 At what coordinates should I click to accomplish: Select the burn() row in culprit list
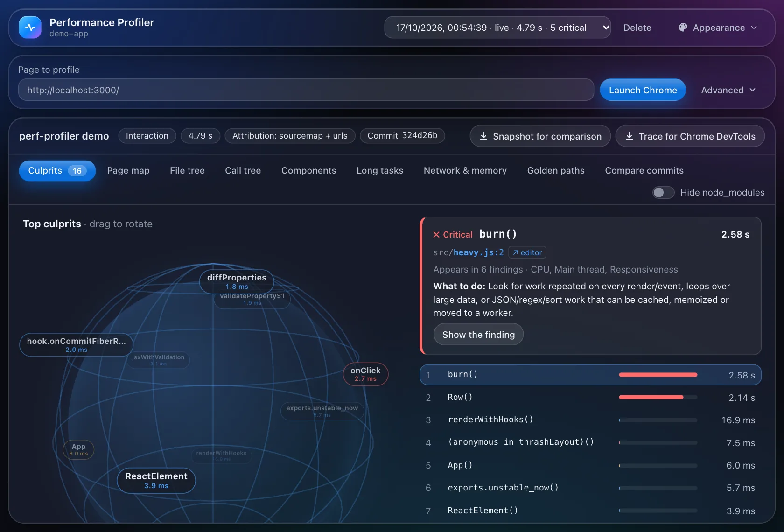(x=590, y=375)
